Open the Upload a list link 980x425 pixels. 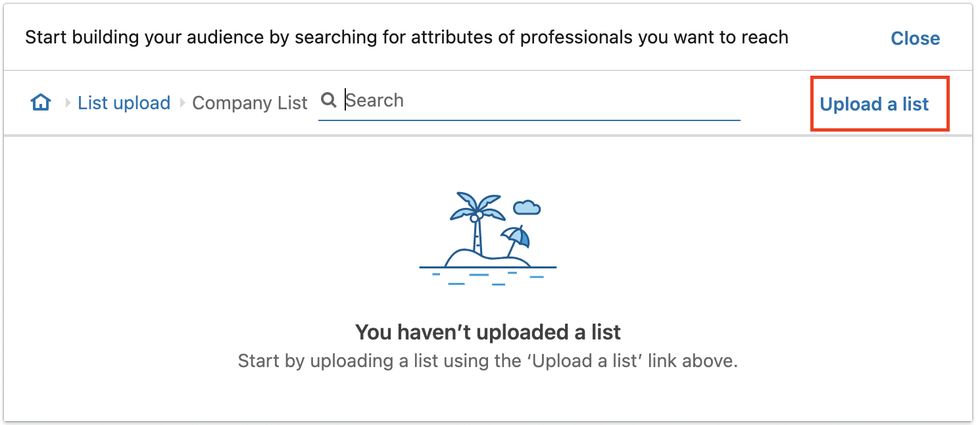tap(874, 104)
